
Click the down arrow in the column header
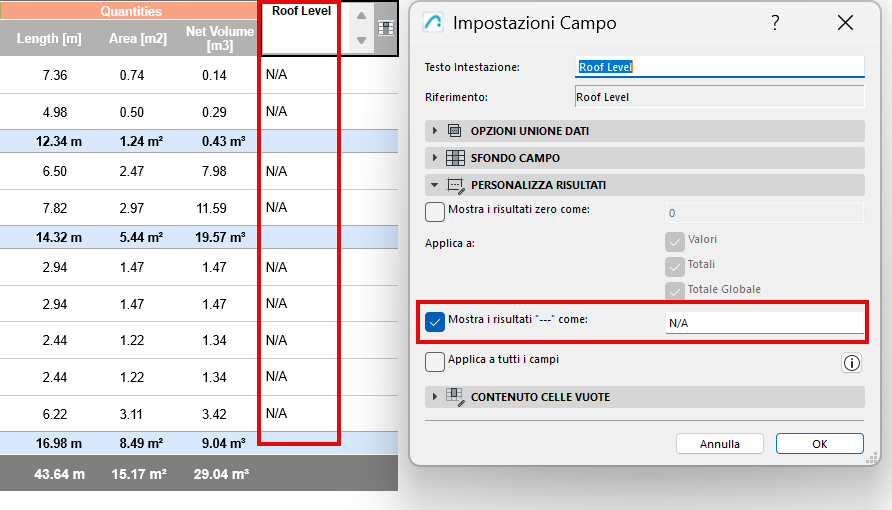pos(361,42)
